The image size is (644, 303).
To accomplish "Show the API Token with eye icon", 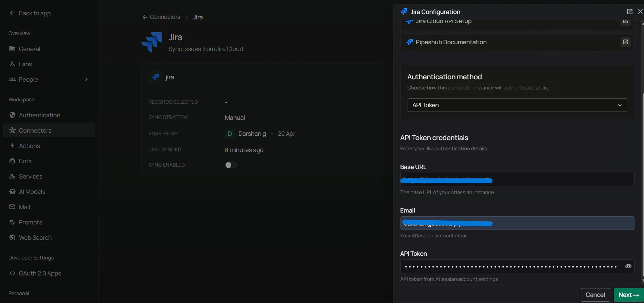I will pyautogui.click(x=628, y=266).
